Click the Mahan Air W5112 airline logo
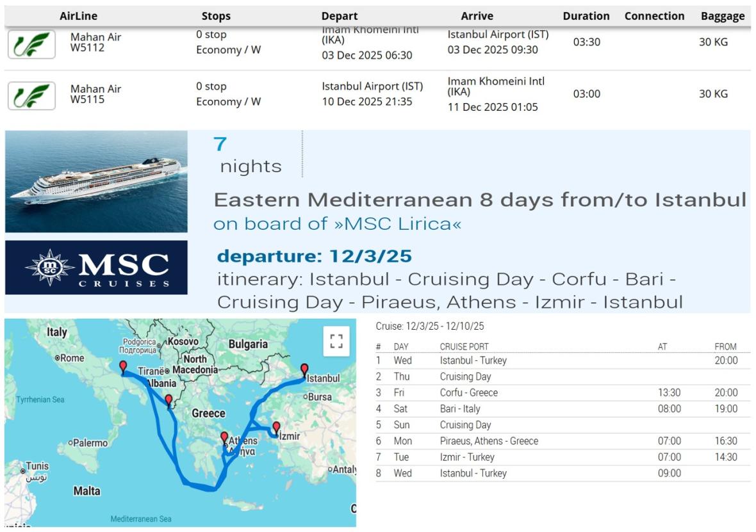Screen dimensions: 756x532 (x=31, y=44)
